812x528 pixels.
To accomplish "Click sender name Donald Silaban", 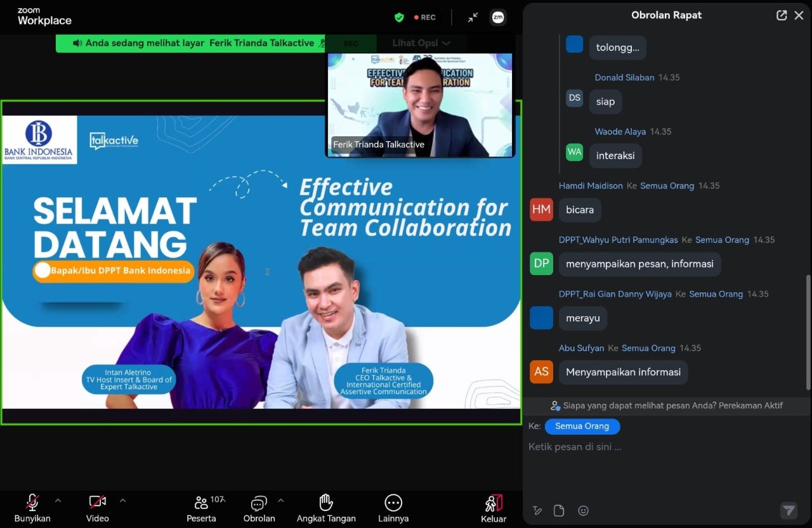I will [624, 77].
